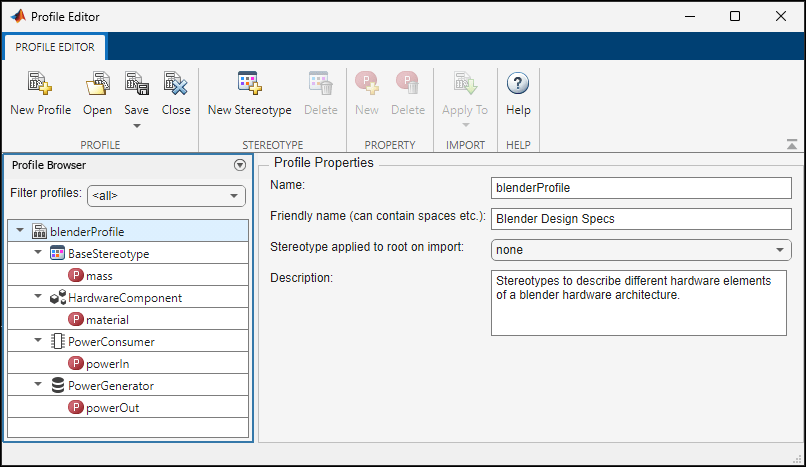Save the profile using the Save icon
Image resolution: width=806 pixels, height=467 pixels.
(137, 83)
